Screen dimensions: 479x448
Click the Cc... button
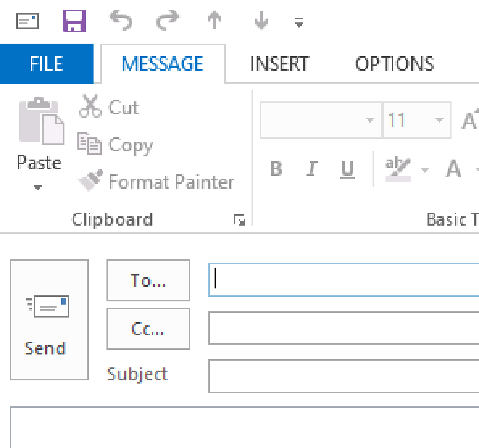coord(148,329)
